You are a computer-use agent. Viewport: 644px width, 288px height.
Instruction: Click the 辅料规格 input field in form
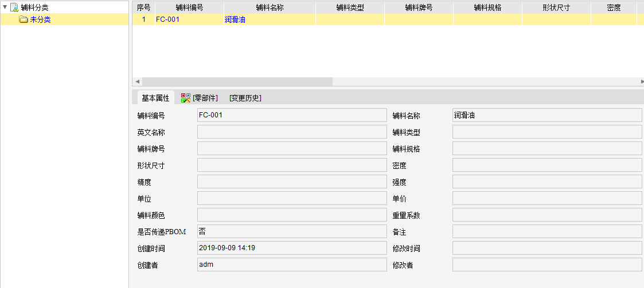pos(547,148)
